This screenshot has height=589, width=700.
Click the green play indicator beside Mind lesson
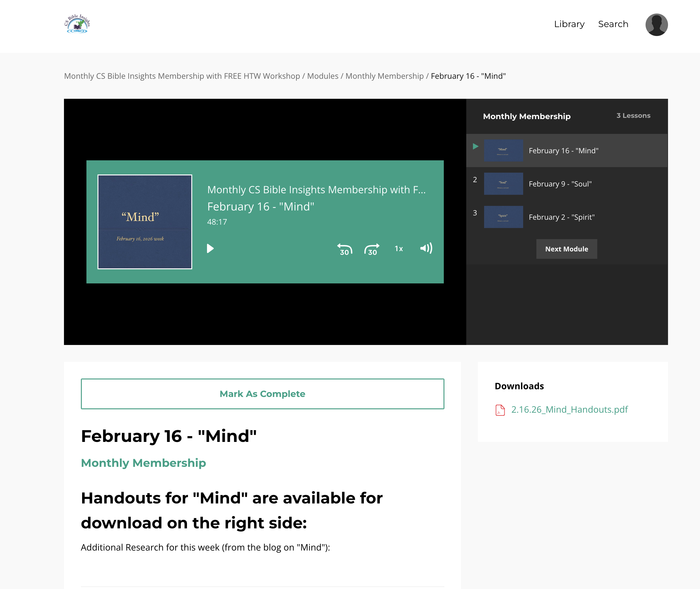(x=476, y=146)
